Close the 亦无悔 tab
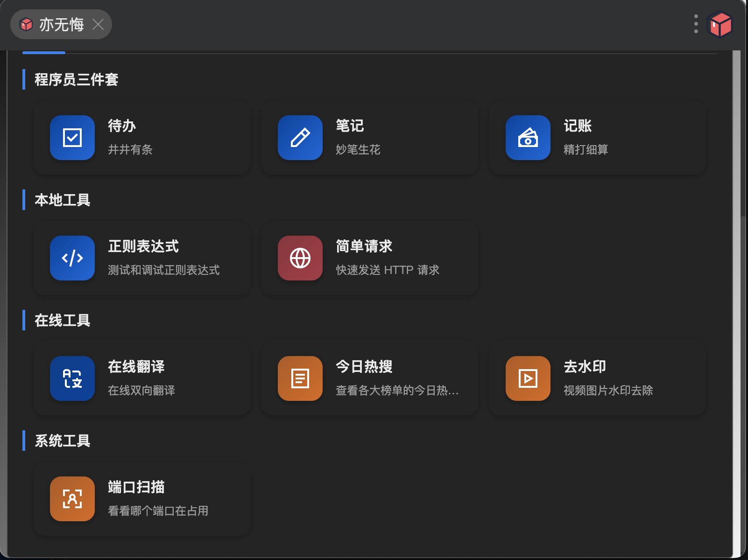The image size is (748, 560). pyautogui.click(x=98, y=24)
